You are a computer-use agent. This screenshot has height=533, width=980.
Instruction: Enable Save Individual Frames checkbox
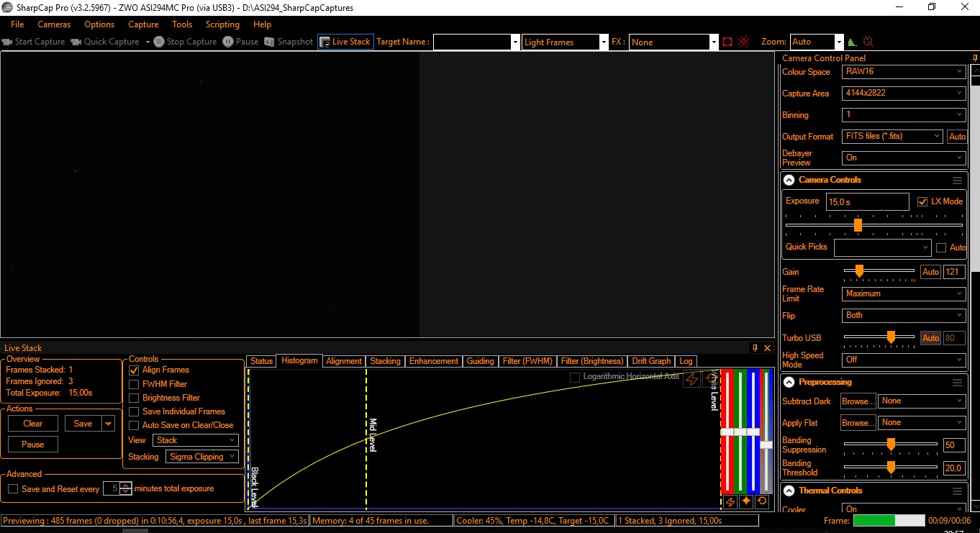pos(134,411)
